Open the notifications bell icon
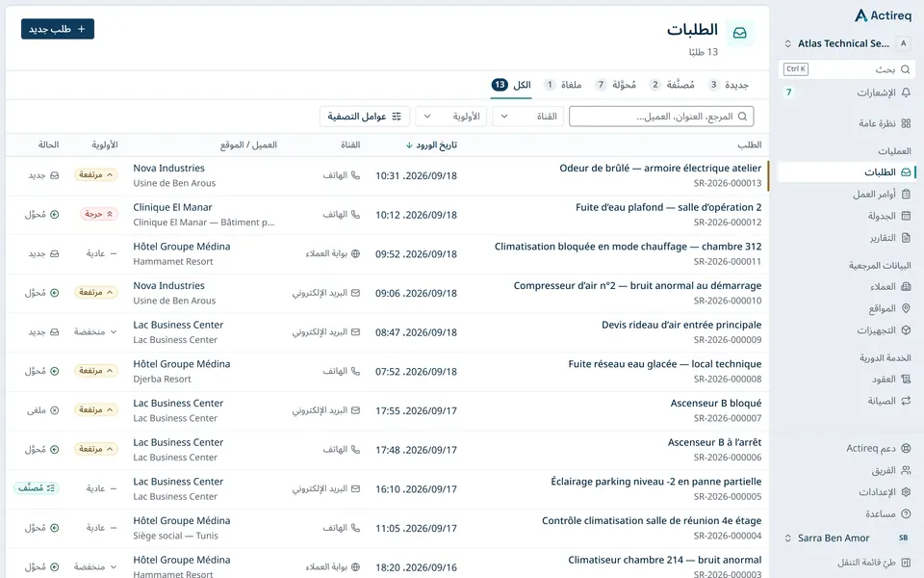The width and height of the screenshot is (924, 578). (x=906, y=92)
